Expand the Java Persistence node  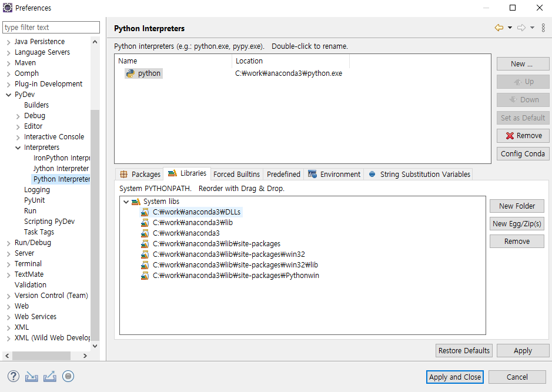pos(8,42)
